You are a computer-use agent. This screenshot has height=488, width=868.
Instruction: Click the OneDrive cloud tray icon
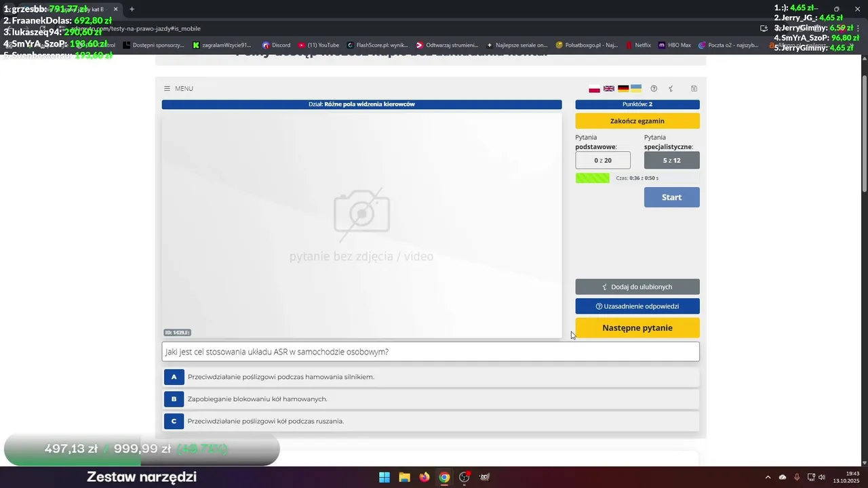click(x=783, y=477)
